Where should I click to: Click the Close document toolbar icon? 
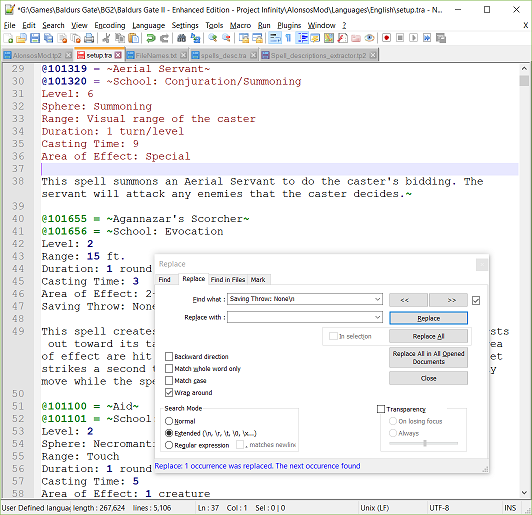click(62, 38)
